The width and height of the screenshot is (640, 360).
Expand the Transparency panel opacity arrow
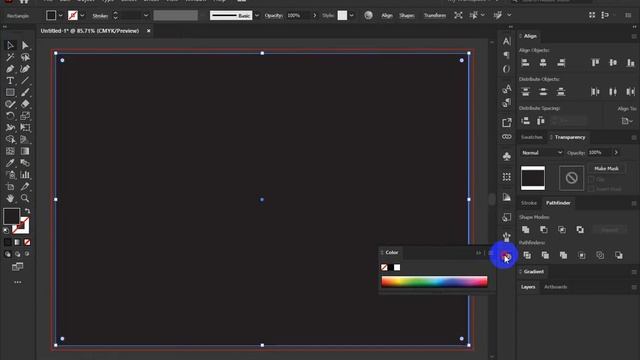616,153
